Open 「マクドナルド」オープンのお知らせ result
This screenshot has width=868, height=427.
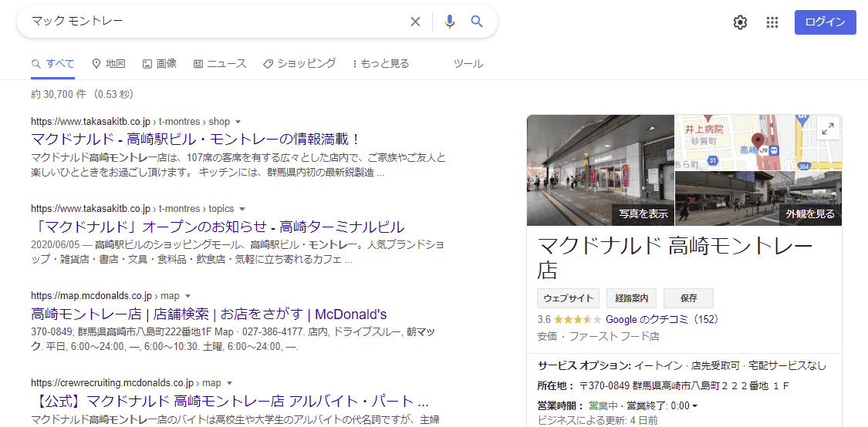point(218,227)
